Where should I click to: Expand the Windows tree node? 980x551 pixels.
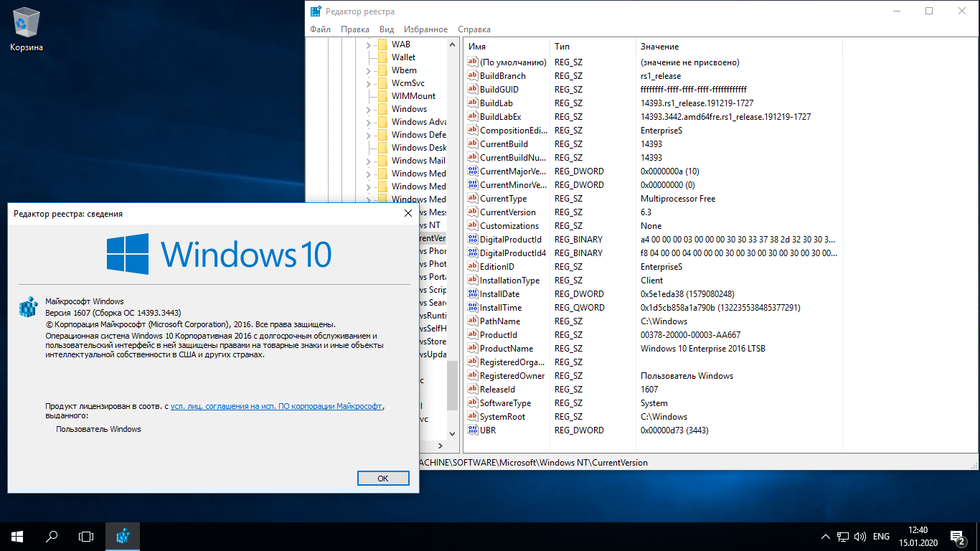click(x=368, y=109)
